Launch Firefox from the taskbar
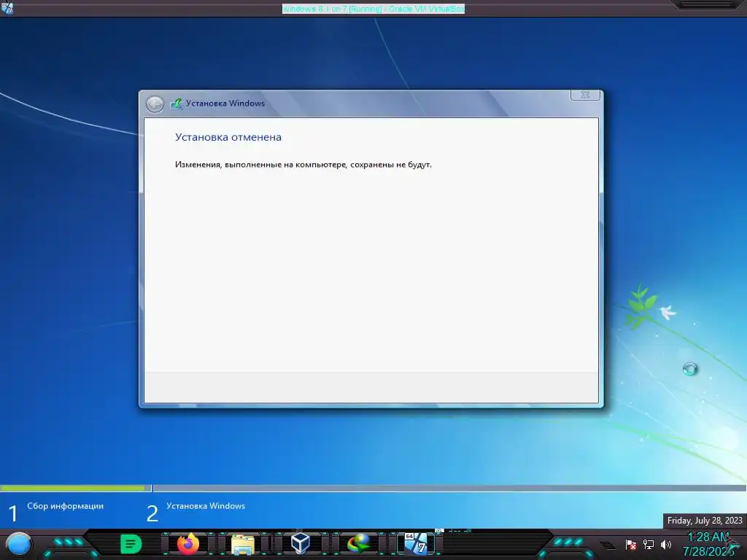Image resolution: width=747 pixels, height=560 pixels. coord(187,544)
